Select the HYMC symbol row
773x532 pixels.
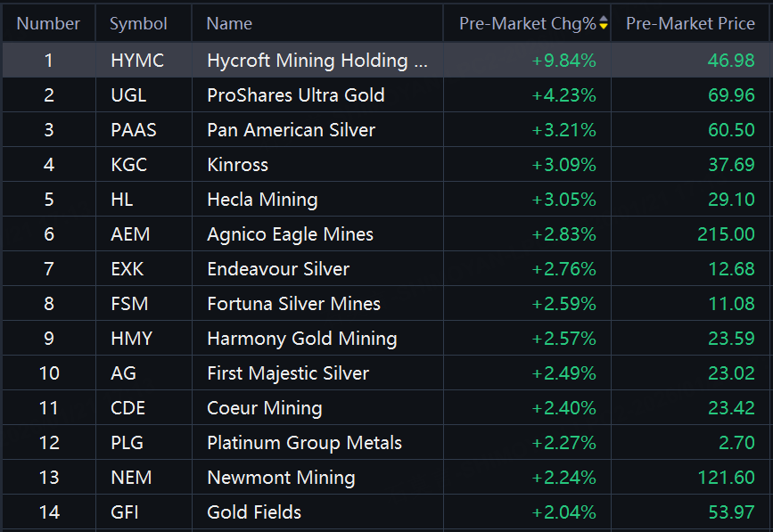coord(137,61)
